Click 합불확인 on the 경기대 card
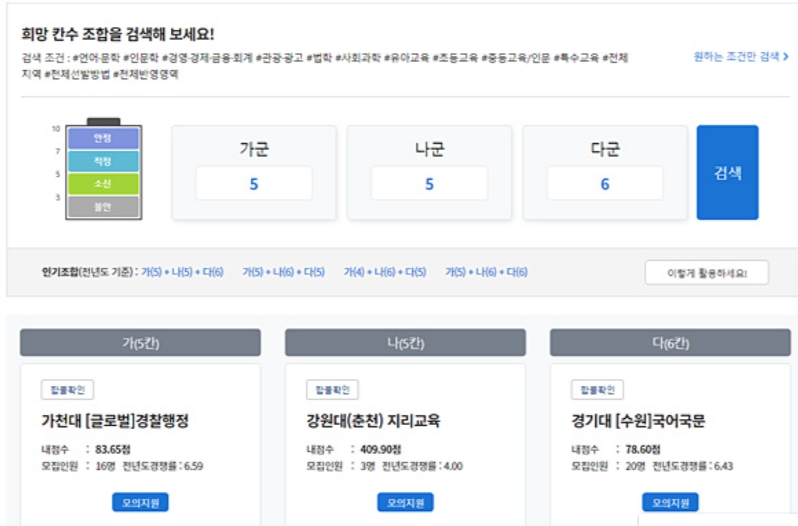798x526 pixels. click(x=597, y=390)
